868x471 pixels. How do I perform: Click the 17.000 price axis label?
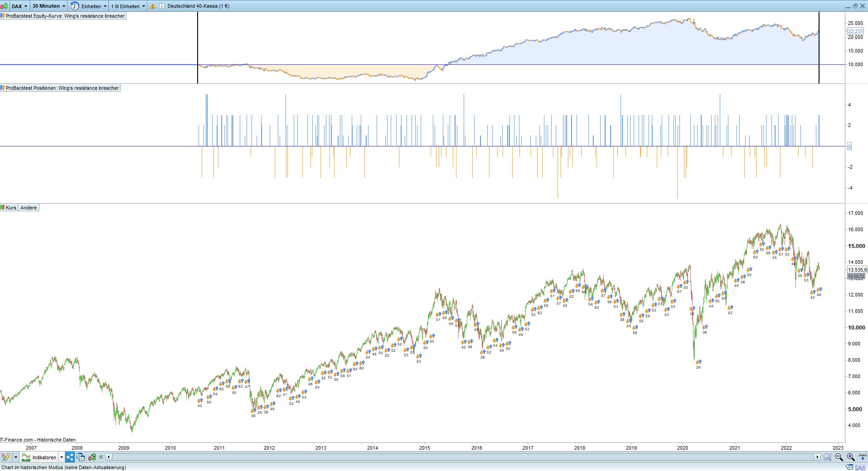pos(856,213)
